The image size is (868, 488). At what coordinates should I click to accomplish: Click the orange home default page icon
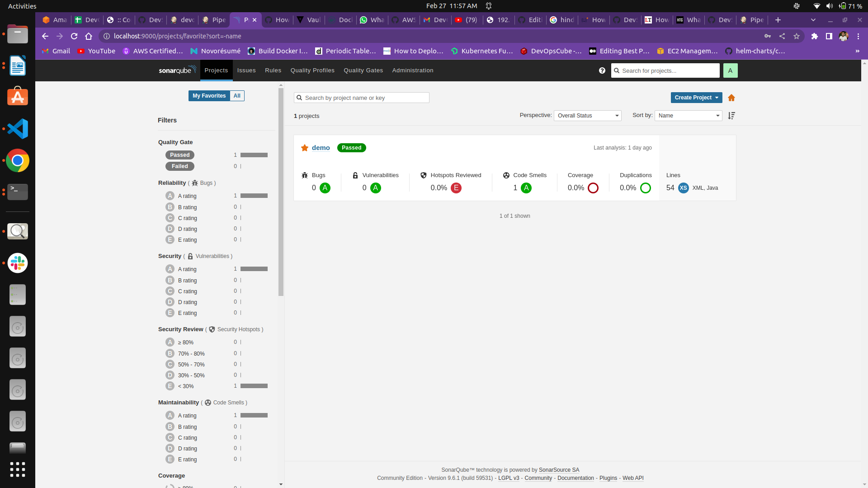(x=731, y=98)
